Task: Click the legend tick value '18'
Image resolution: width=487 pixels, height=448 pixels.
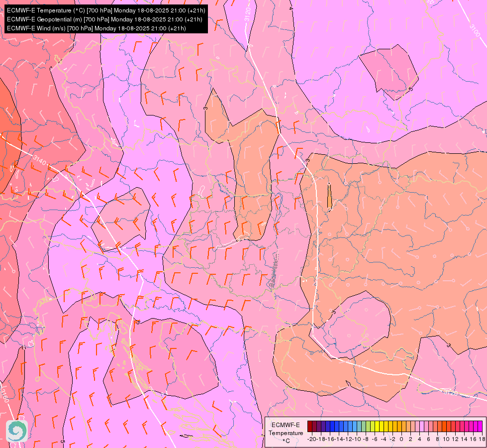Action: [482, 440]
